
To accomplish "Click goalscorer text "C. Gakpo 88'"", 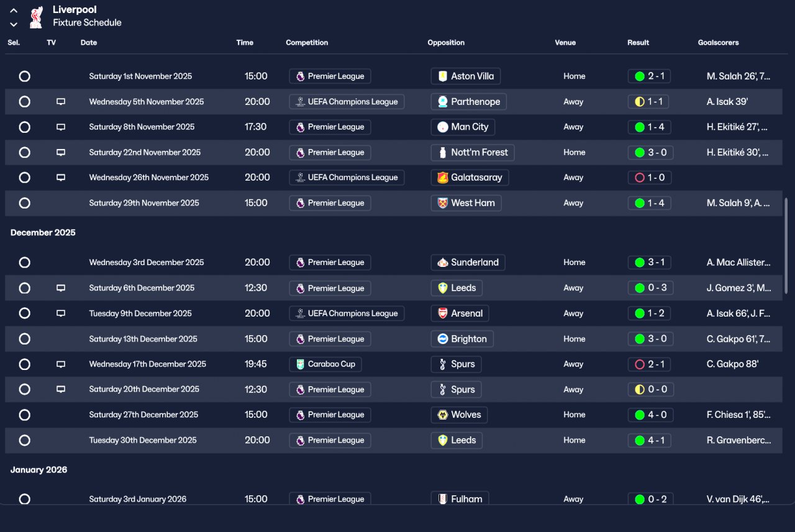I will coord(732,364).
